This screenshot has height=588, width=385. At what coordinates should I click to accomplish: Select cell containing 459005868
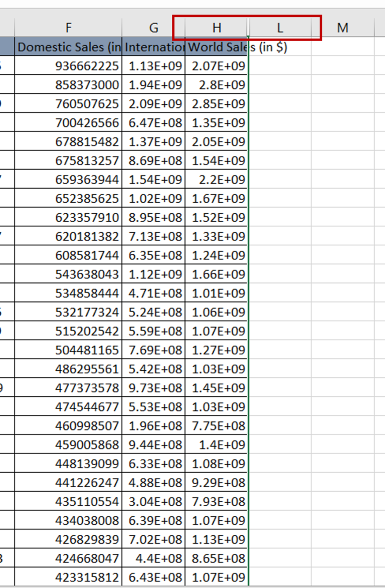click(68, 445)
